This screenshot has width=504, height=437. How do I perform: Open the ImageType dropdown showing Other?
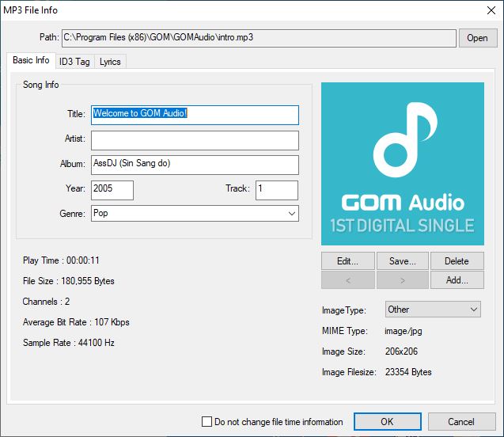433,310
